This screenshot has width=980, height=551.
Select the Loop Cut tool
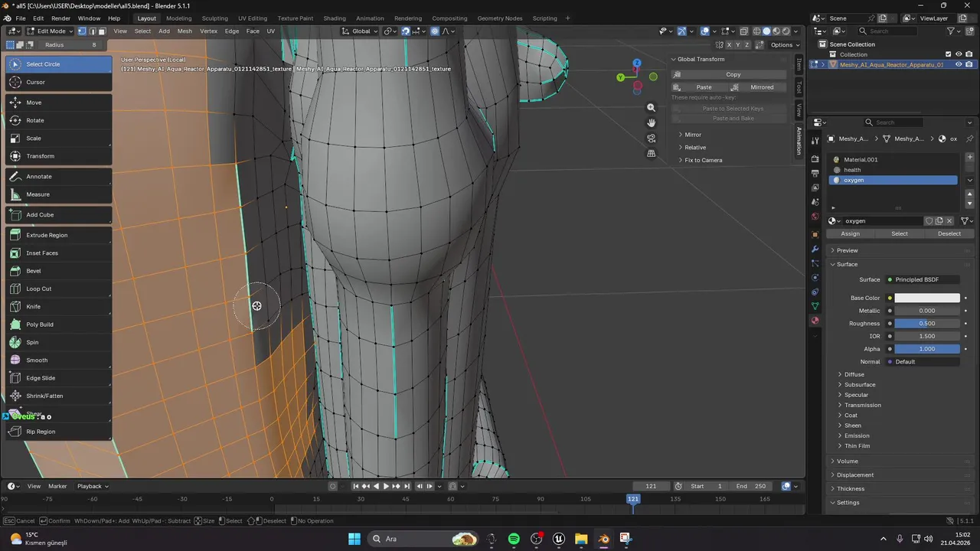(x=38, y=289)
